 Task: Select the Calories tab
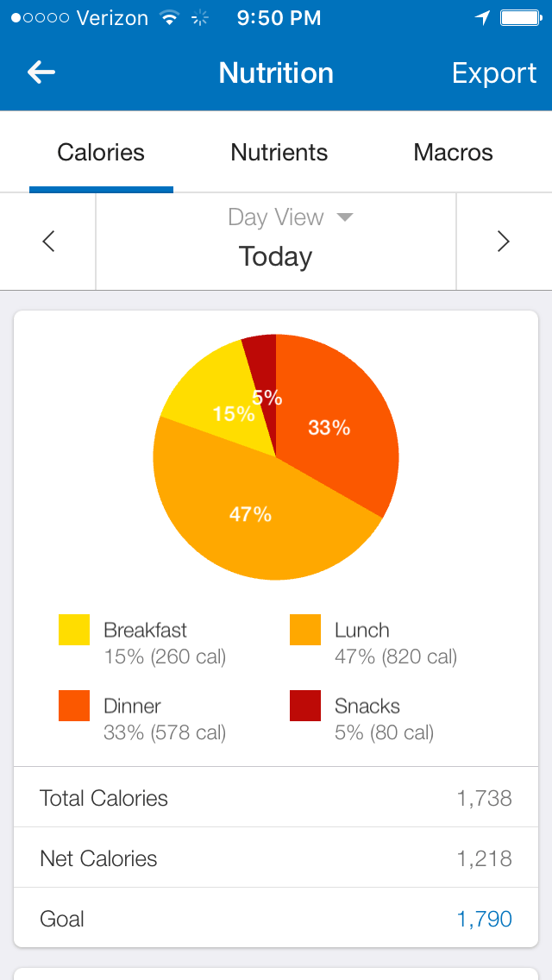click(101, 153)
